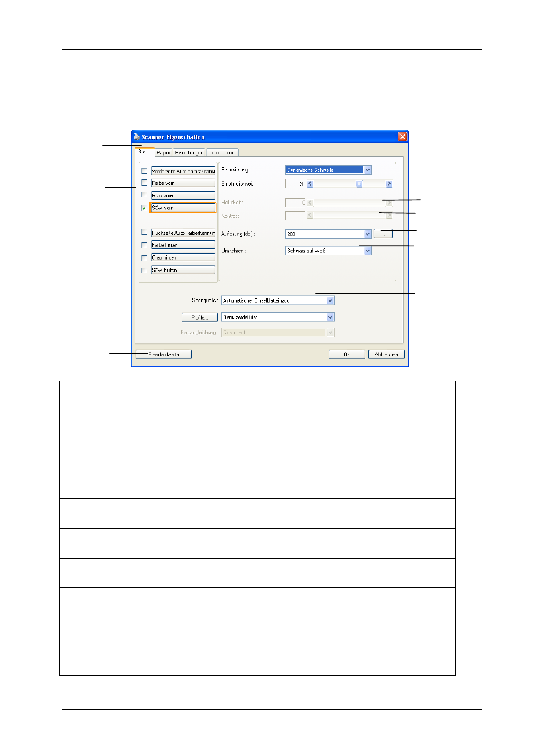This screenshot has height=756, width=540.
Task: Switch to the Papier tab
Action: tap(164, 153)
